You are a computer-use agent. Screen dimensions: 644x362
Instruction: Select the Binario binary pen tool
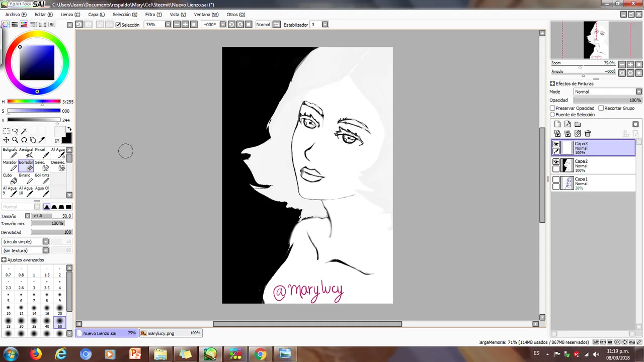point(26,178)
